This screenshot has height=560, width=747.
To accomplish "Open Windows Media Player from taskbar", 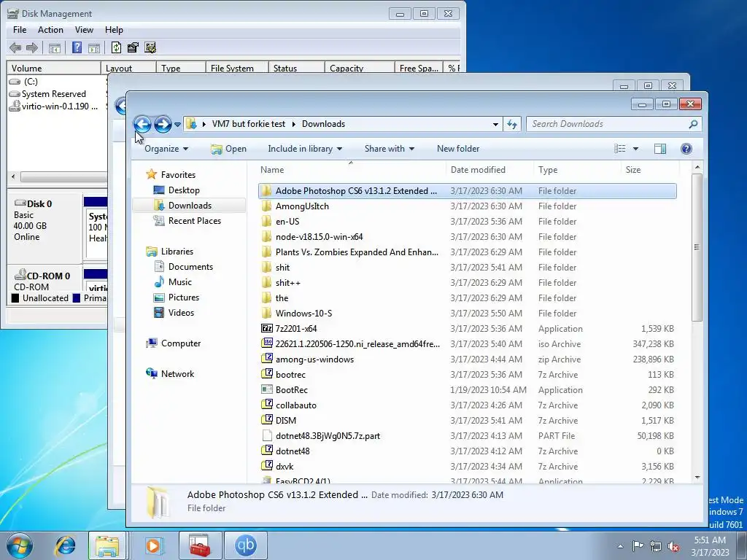I will point(153,545).
